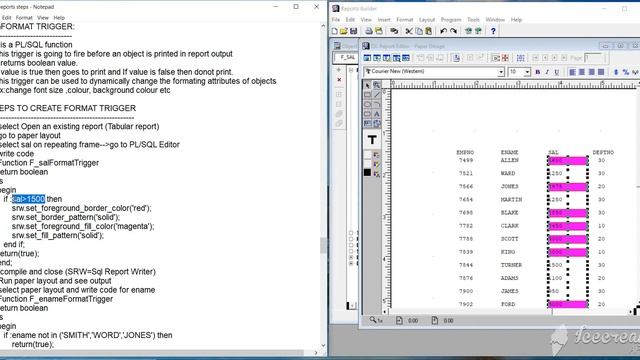Click the Paste clipboard icon
The height and width of the screenshot is (360, 640).
coord(428,31)
